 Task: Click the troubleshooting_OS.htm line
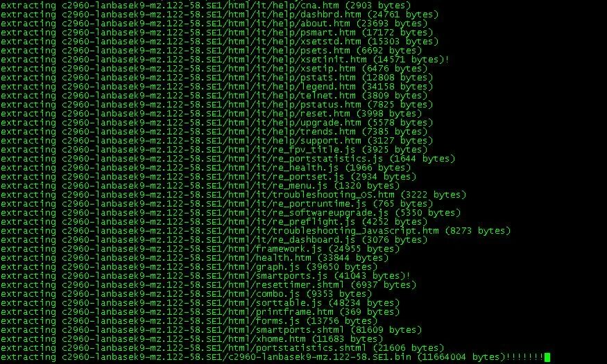tap(233, 195)
